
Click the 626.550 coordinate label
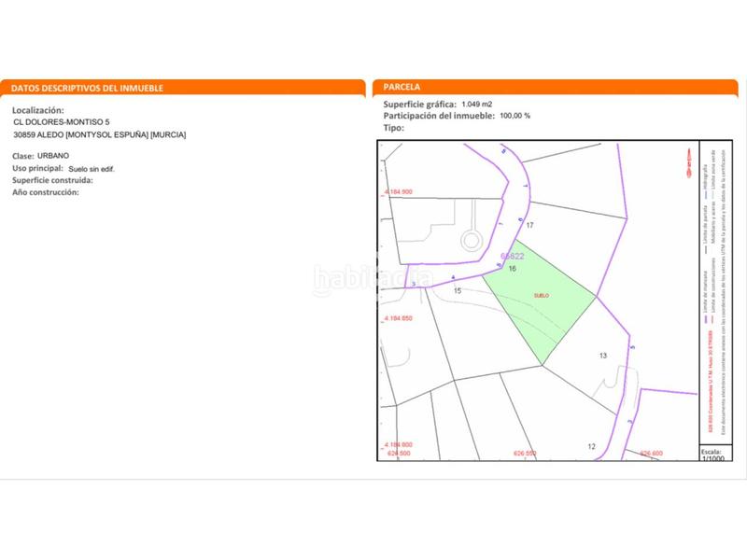526,454
